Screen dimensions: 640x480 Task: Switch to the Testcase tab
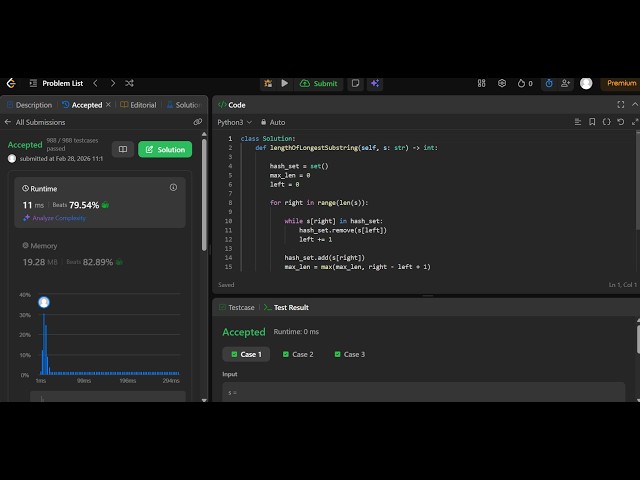(237, 307)
